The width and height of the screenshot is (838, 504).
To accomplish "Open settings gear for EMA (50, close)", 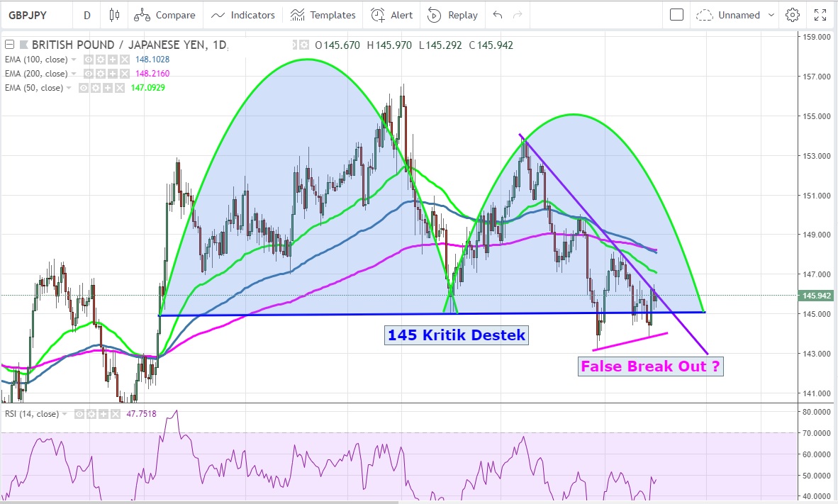I will [95, 88].
